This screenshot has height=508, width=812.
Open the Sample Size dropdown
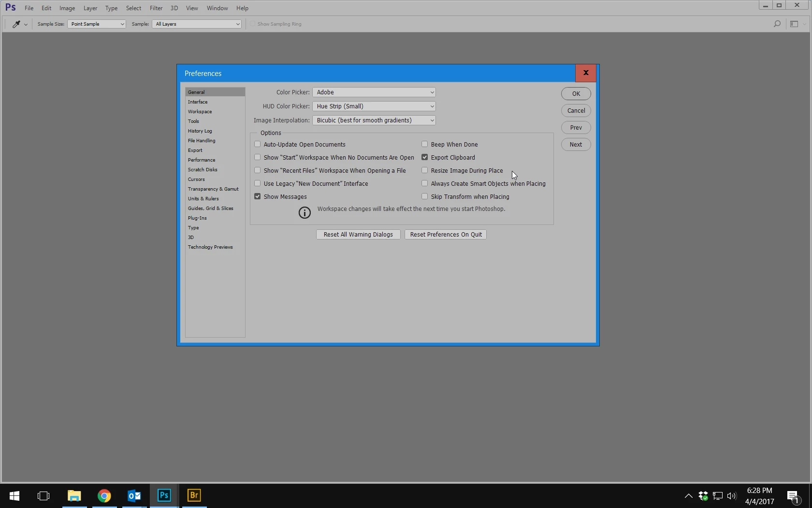point(97,24)
